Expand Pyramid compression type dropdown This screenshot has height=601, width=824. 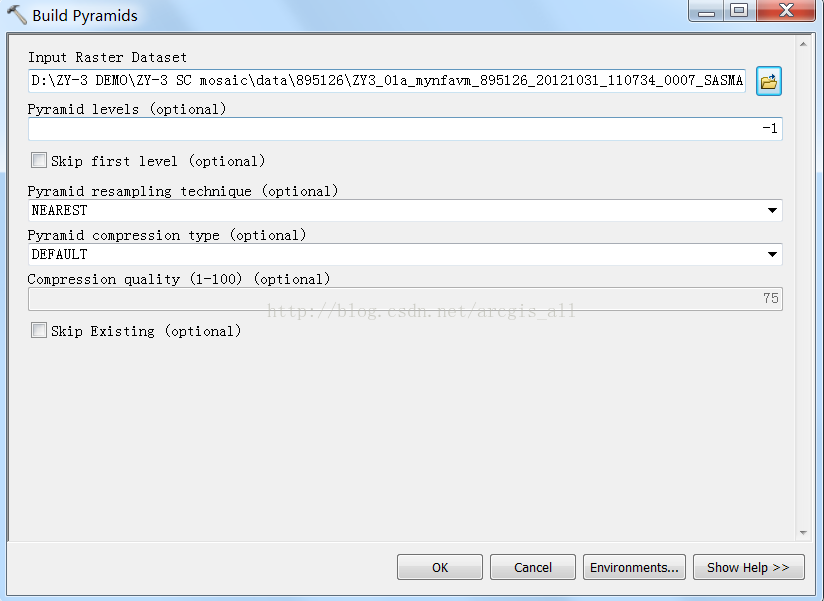pos(772,255)
